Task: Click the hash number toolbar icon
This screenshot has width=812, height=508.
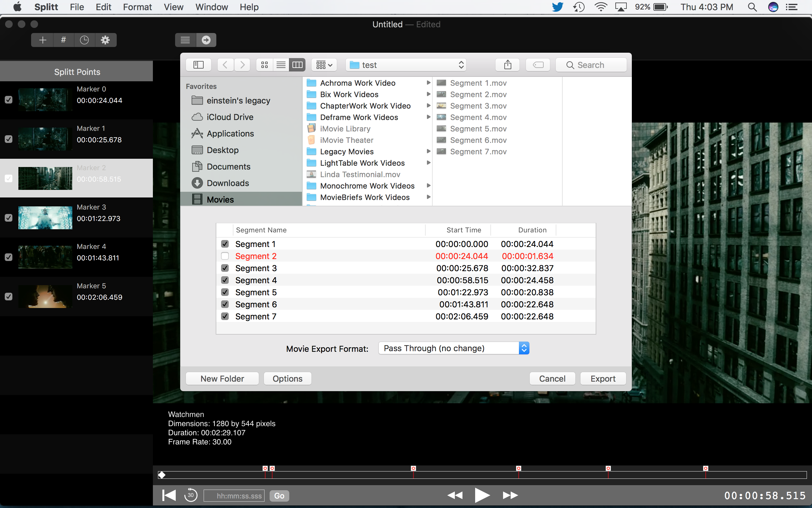Action: click(63, 40)
